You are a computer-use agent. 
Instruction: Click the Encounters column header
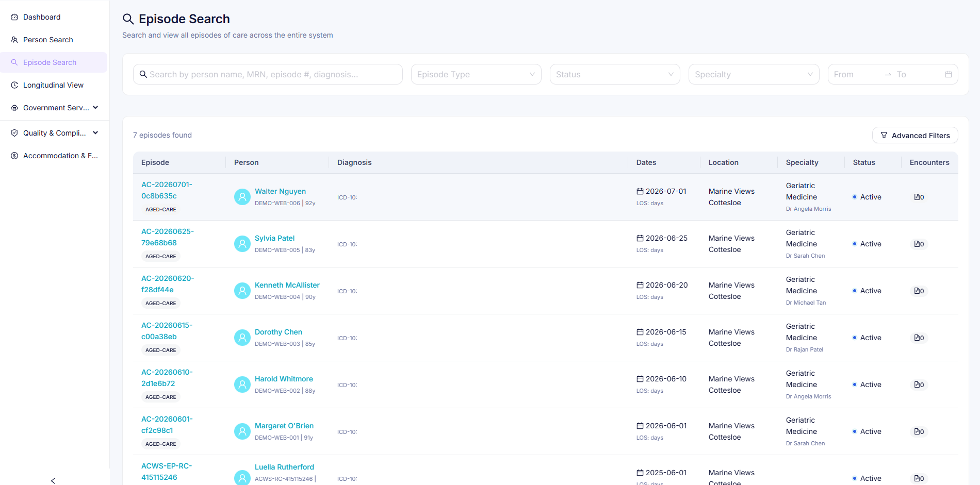tap(929, 162)
